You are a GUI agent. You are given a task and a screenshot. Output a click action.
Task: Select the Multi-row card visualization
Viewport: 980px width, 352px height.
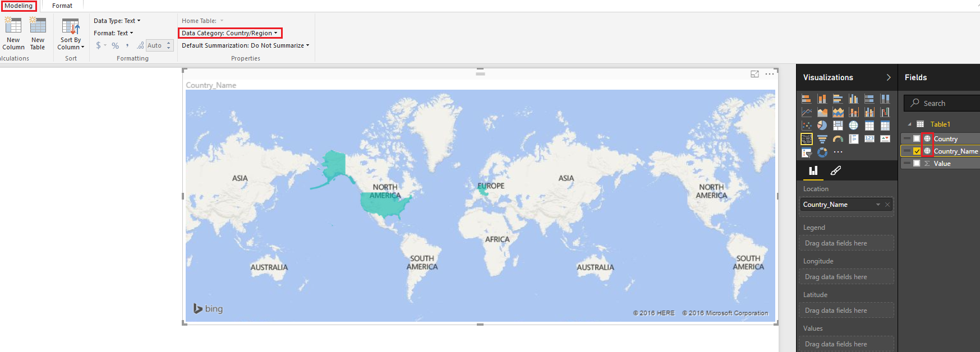pyautogui.click(x=853, y=139)
